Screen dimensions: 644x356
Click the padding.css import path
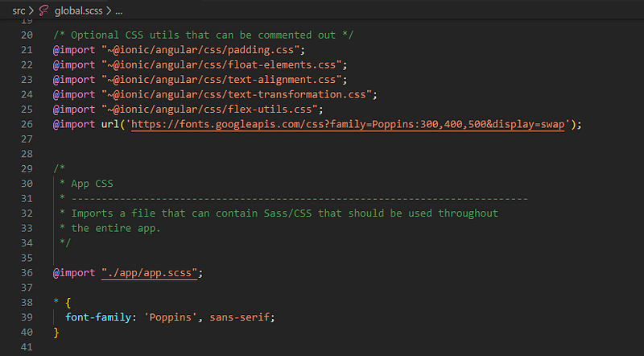coord(200,50)
